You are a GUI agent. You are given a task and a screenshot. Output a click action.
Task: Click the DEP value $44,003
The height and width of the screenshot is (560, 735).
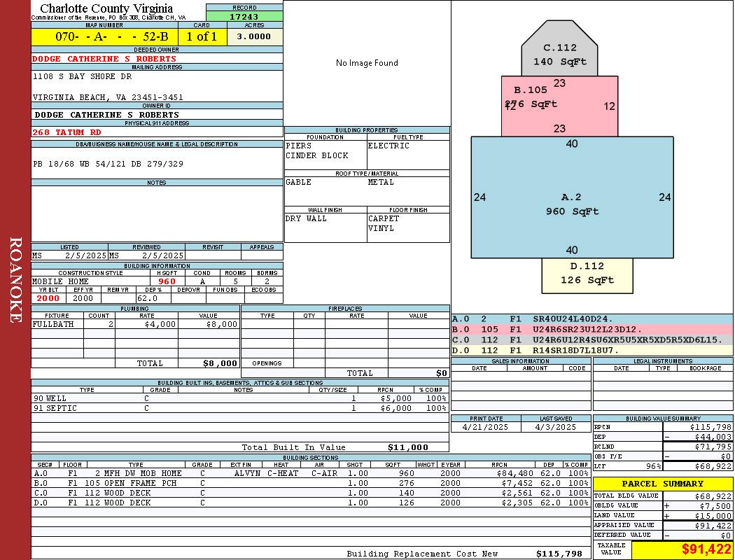pyautogui.click(x=713, y=437)
